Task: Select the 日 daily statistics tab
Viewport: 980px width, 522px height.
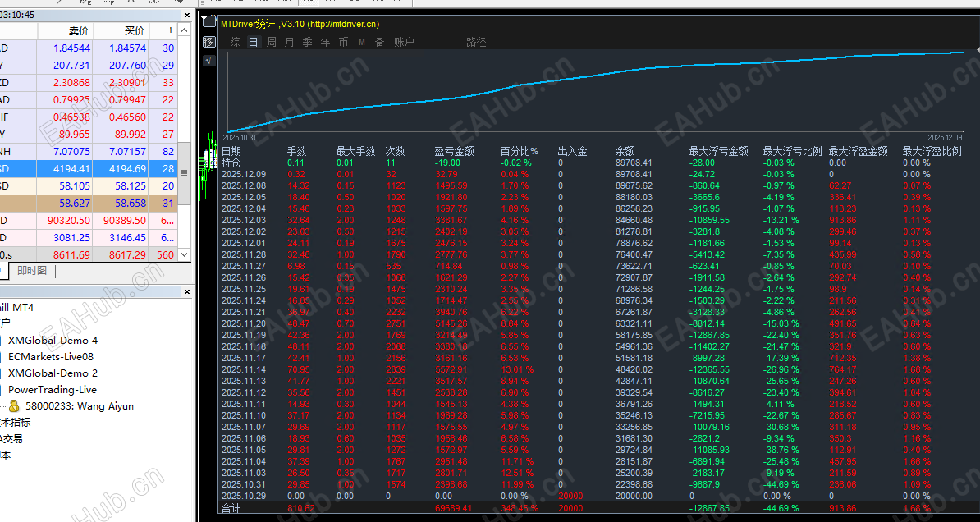Action: click(x=253, y=42)
